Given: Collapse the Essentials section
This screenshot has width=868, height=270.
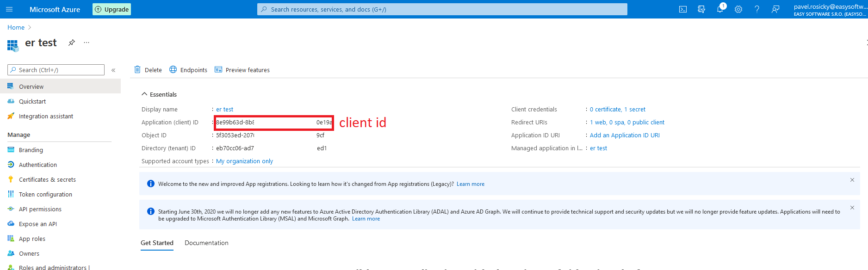Looking at the screenshot, I should point(145,94).
